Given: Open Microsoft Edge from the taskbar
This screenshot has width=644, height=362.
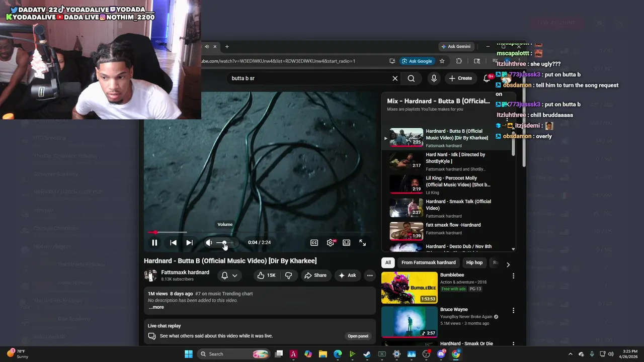Looking at the screenshot, I should click(338, 354).
